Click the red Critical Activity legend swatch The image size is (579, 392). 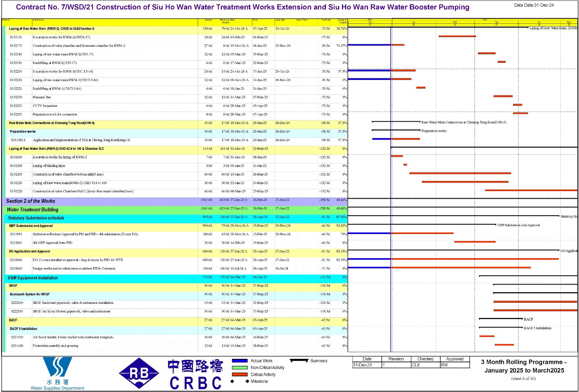(240, 374)
